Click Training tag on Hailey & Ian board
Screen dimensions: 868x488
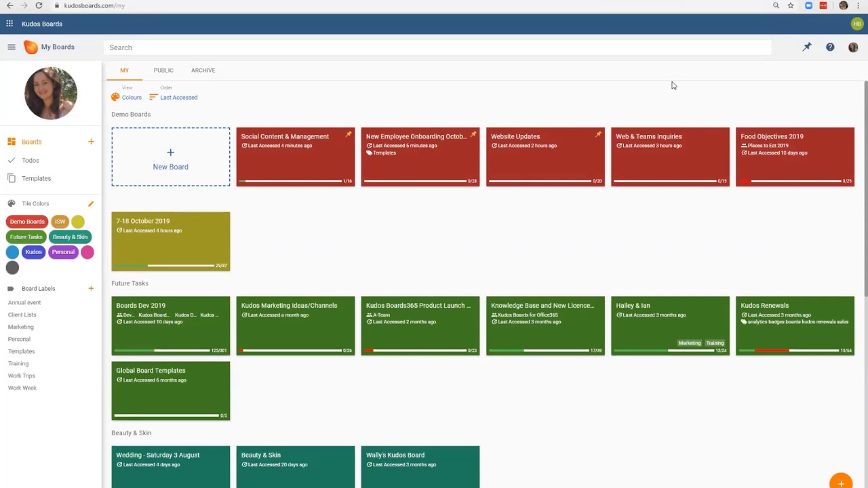715,343
